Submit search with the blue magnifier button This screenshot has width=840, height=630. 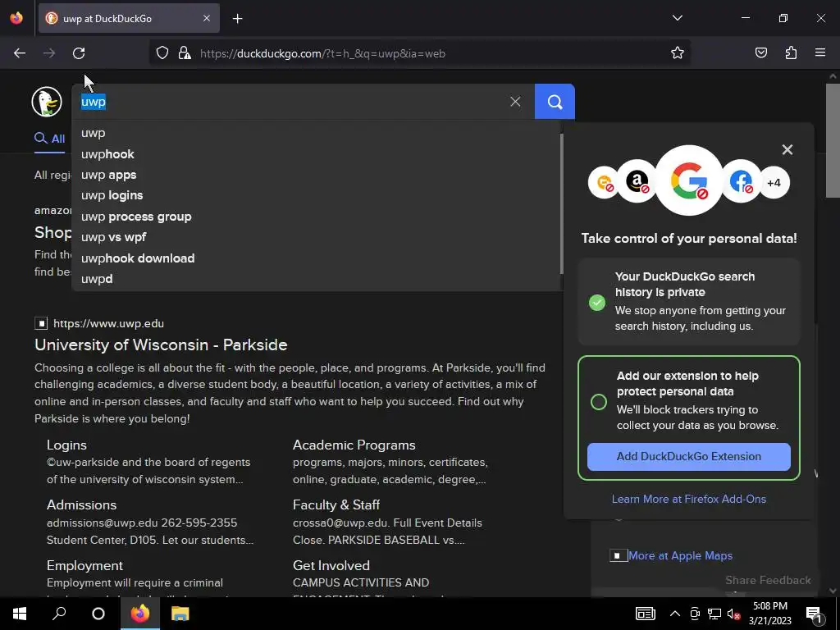coord(555,102)
